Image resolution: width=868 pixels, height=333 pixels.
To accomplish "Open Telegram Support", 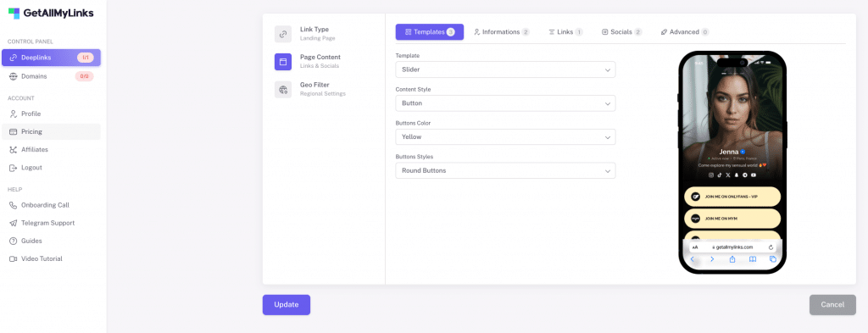I will 51,223.
